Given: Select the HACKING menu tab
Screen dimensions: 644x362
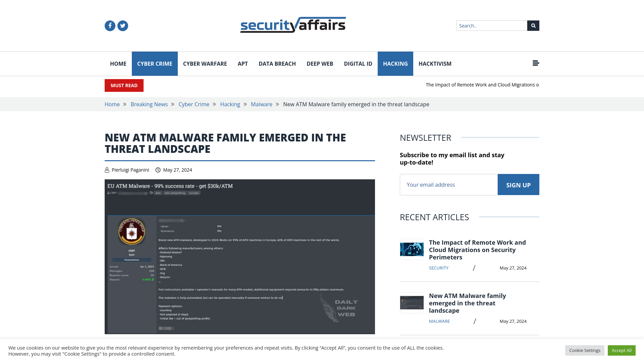Looking at the screenshot, I should [x=395, y=63].
